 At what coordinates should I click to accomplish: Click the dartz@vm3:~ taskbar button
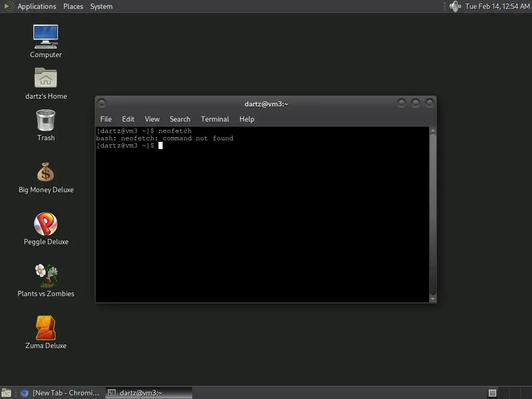[149, 393]
